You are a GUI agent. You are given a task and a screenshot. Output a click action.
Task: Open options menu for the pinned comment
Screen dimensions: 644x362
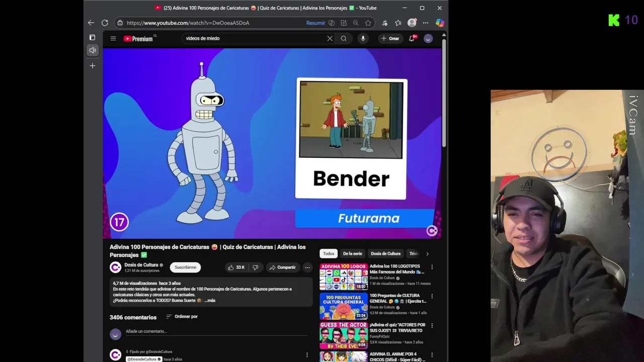(x=307, y=355)
